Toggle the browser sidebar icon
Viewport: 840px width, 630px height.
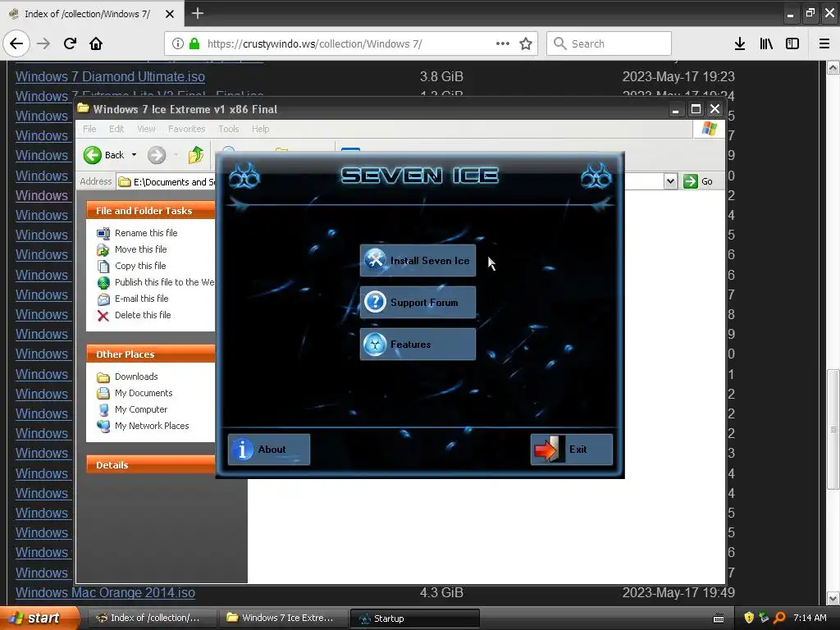click(792, 43)
